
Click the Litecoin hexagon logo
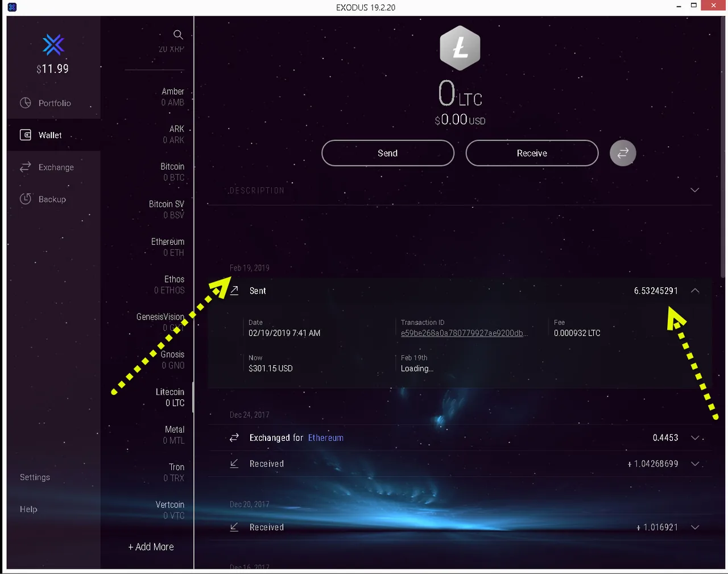[460, 48]
